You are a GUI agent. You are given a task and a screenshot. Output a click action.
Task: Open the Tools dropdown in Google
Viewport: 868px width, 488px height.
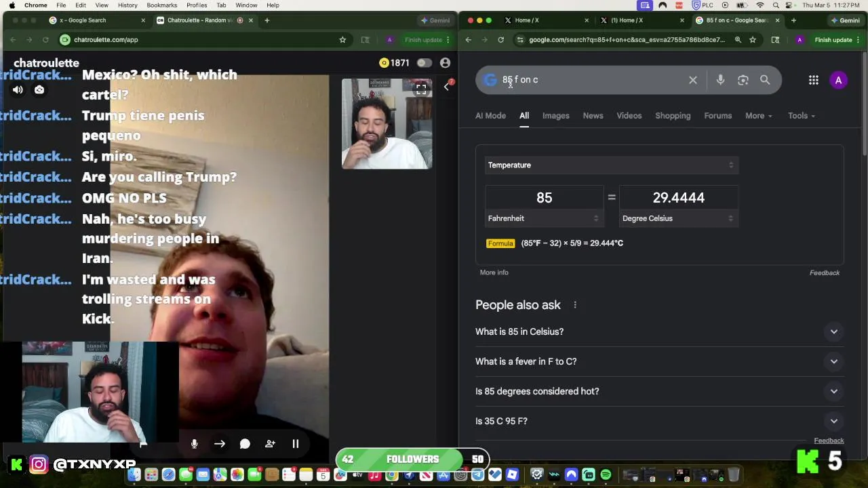click(802, 116)
